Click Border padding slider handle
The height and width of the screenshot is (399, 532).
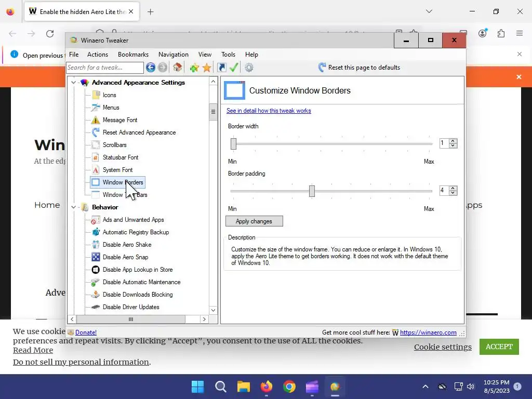312,191
